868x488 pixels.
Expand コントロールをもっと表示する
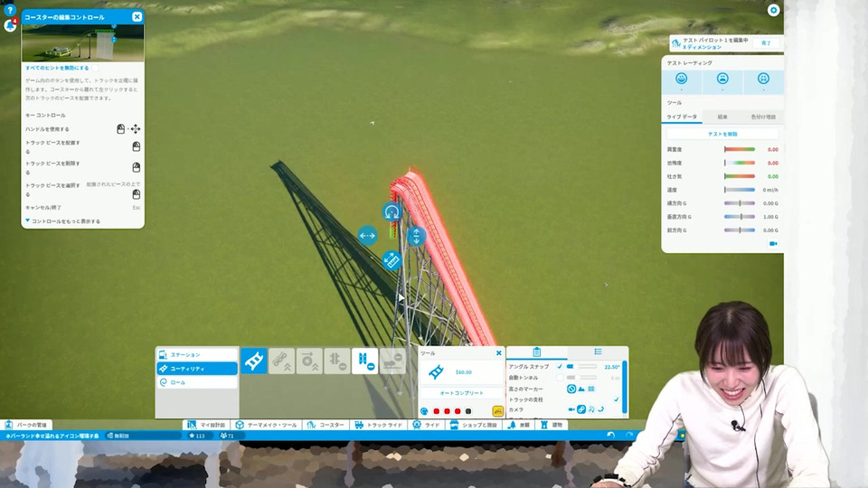[x=62, y=221]
